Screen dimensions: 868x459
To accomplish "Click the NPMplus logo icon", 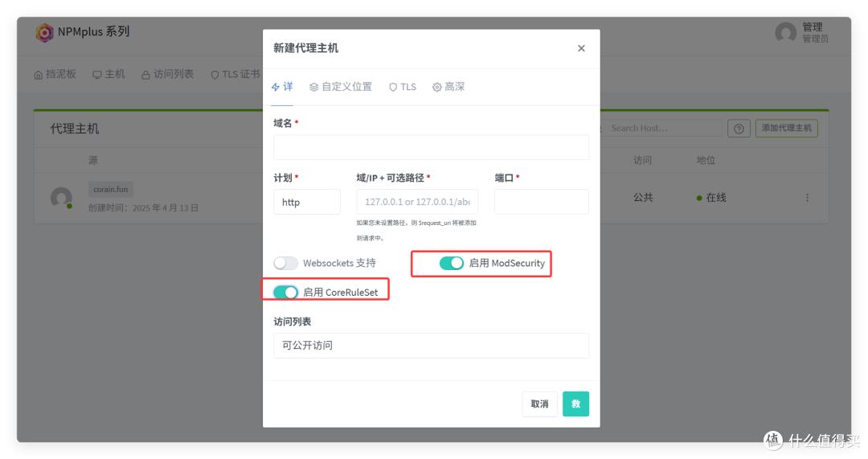I will tap(44, 32).
